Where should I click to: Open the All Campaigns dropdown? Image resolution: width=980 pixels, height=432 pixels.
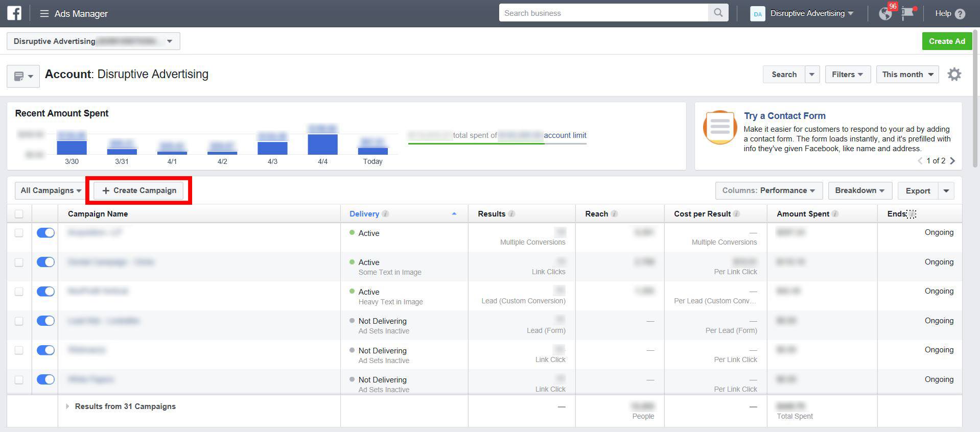click(x=51, y=190)
